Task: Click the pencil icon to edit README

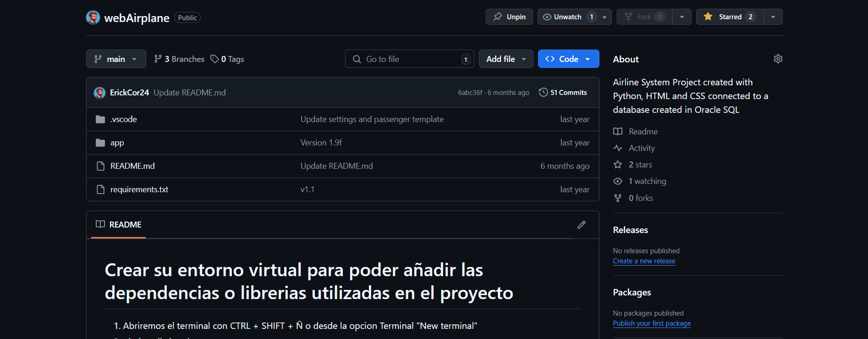Action: point(582,225)
